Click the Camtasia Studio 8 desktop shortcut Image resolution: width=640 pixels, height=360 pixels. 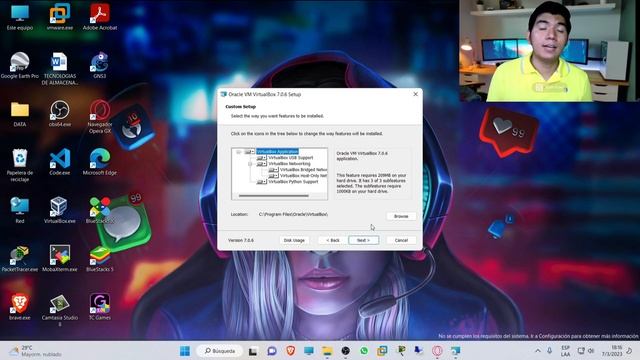[x=60, y=310]
